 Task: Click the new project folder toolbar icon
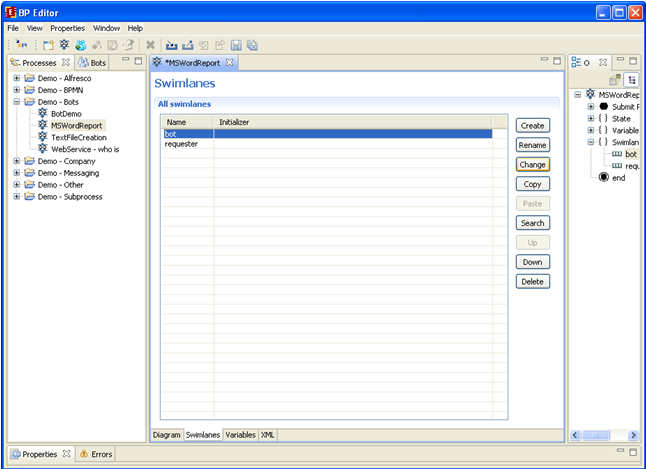tap(49, 45)
